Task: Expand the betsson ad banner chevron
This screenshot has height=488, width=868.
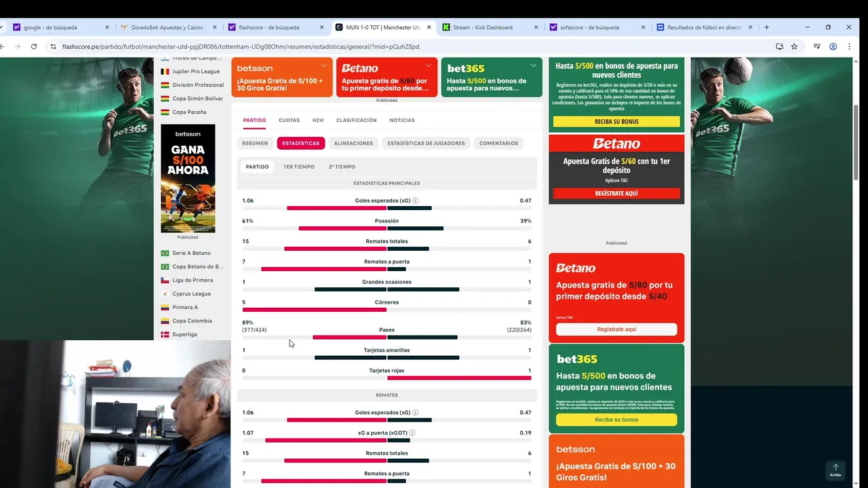Action: [x=323, y=66]
